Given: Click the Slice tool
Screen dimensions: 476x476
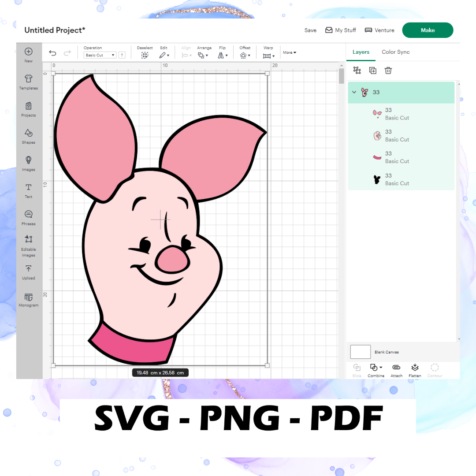Looking at the screenshot, I should click(357, 370).
